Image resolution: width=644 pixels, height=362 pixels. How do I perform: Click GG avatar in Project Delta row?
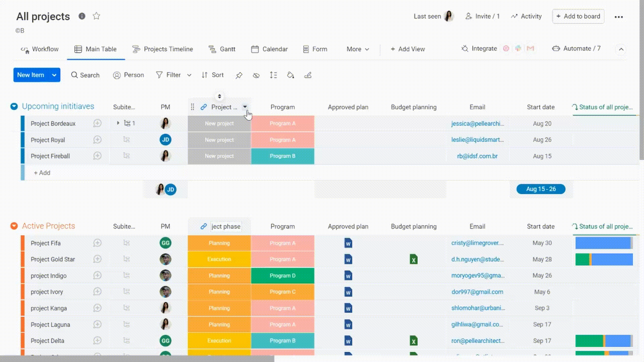[x=165, y=341]
